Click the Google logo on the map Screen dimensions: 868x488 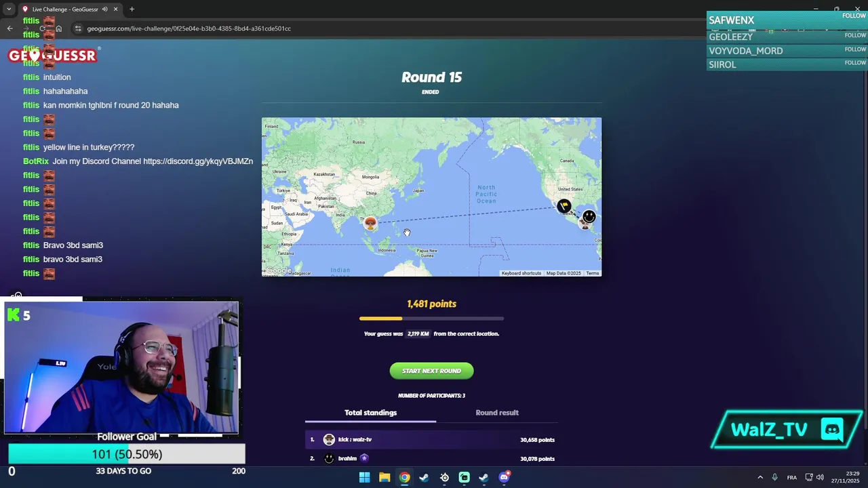pos(279,270)
